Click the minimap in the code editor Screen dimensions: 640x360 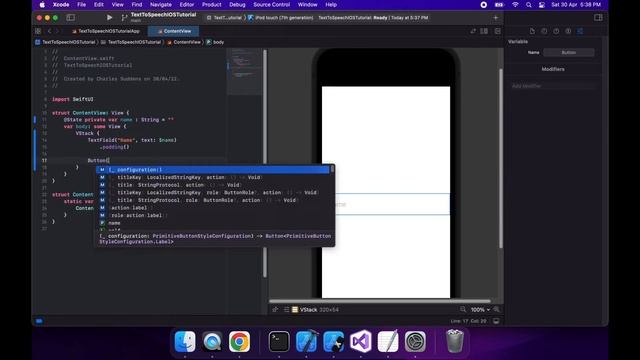244,71
